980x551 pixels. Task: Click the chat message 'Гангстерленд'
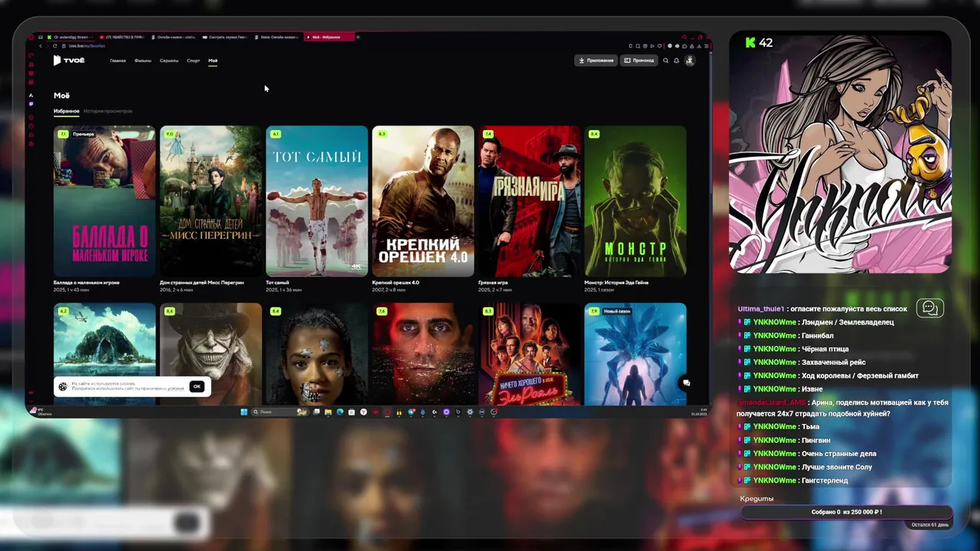point(825,481)
